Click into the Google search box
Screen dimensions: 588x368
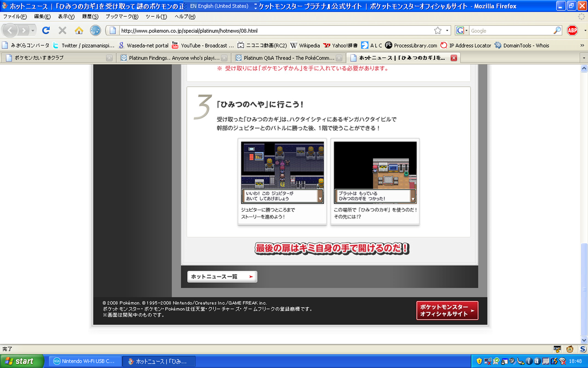coord(510,31)
